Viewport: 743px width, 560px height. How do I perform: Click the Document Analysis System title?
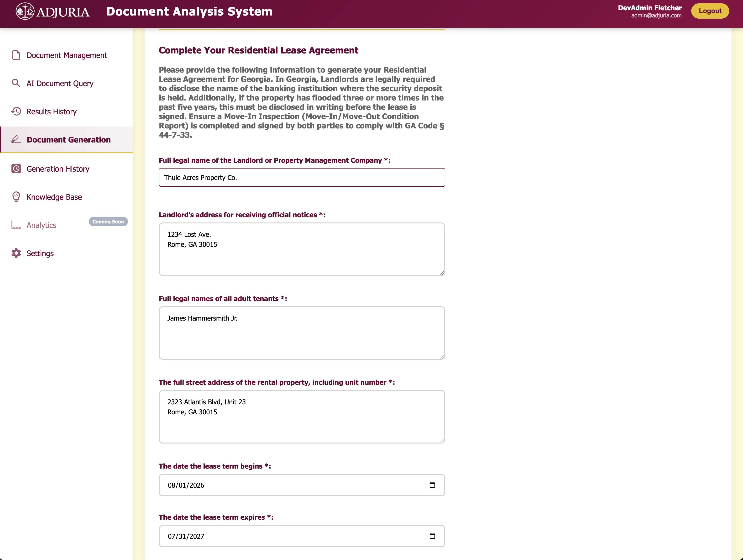189,11
